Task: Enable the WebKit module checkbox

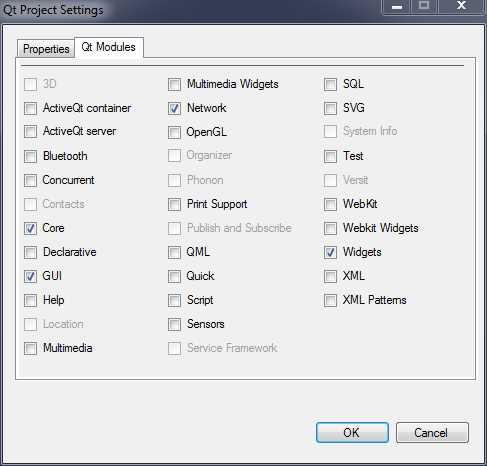Action: click(x=330, y=204)
